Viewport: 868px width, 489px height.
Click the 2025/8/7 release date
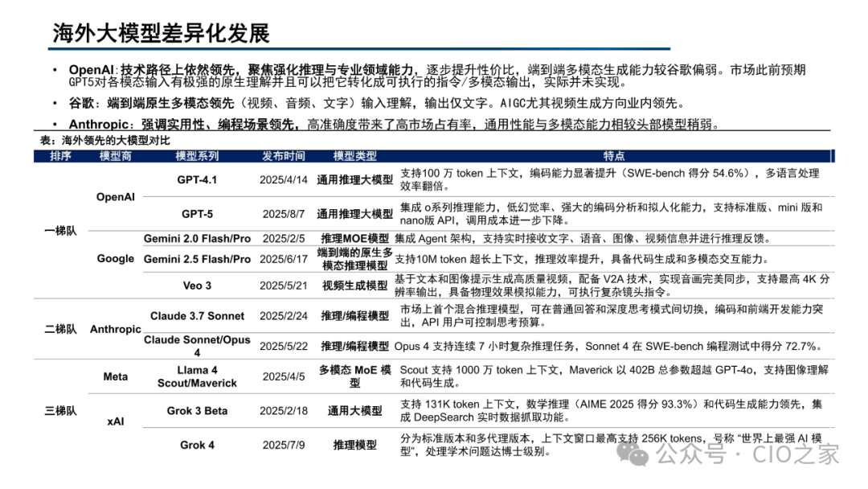284,214
